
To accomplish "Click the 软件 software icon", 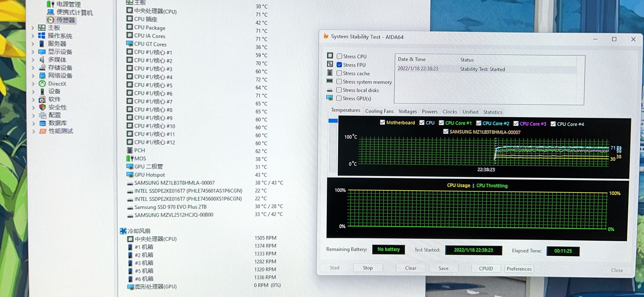I will tap(42, 100).
